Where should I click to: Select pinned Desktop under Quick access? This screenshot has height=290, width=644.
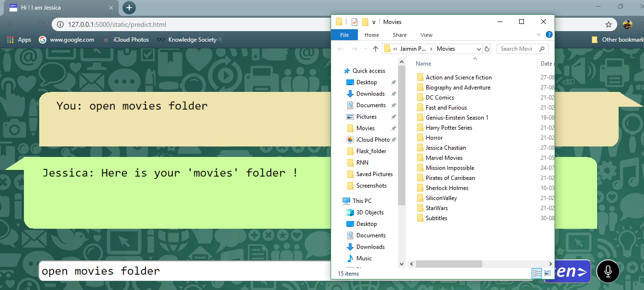(366, 82)
